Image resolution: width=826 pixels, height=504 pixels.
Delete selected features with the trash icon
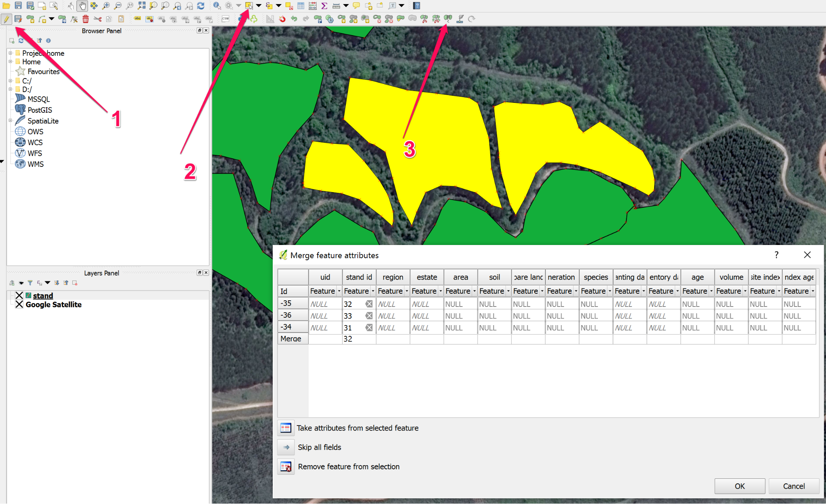coord(86,19)
